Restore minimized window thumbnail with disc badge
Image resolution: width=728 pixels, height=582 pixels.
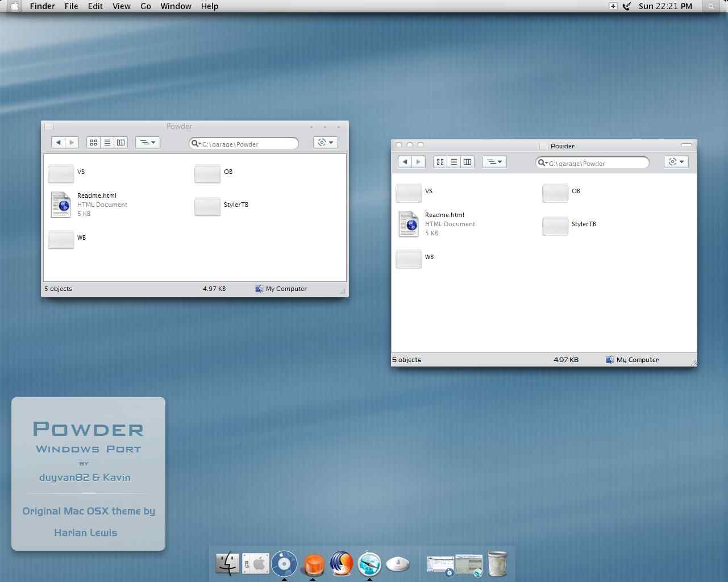[x=440, y=566]
